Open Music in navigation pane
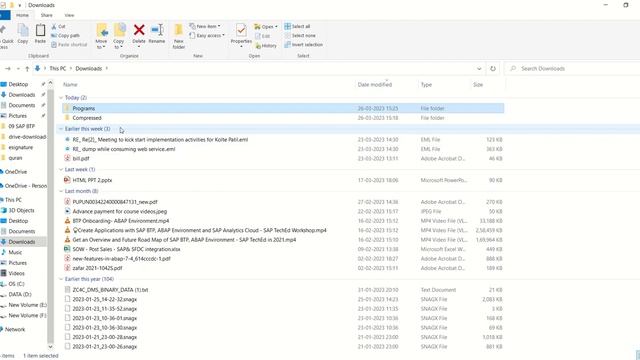This screenshot has height=360, width=640. [x=15, y=252]
